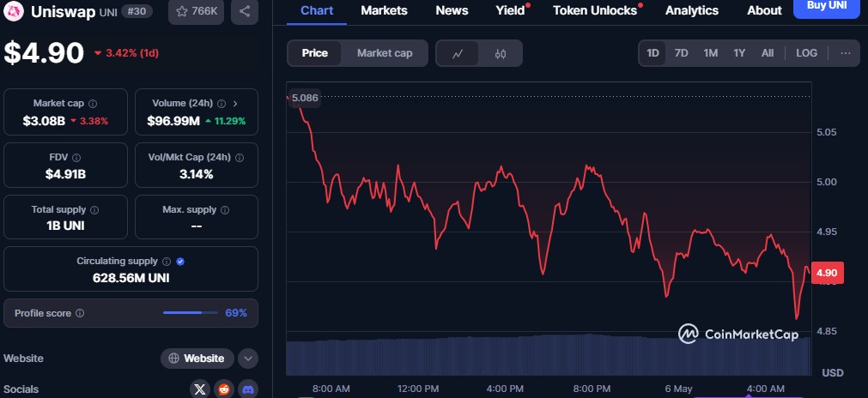
Task: Open the Reddit social icon
Action: tap(224, 389)
